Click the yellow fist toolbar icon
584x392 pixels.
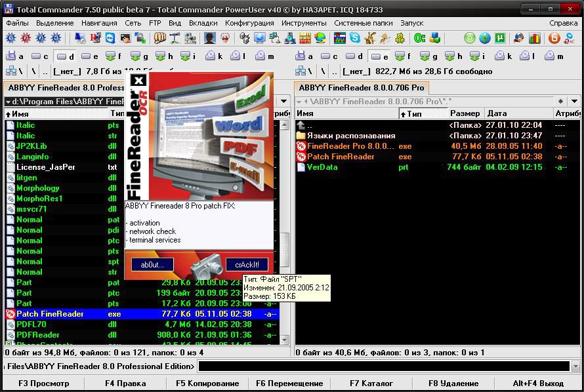click(x=160, y=37)
